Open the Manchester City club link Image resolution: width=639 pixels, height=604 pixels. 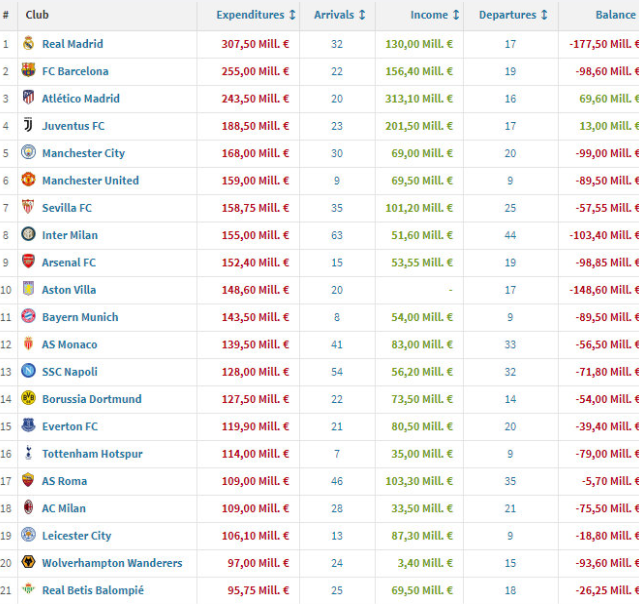click(84, 153)
